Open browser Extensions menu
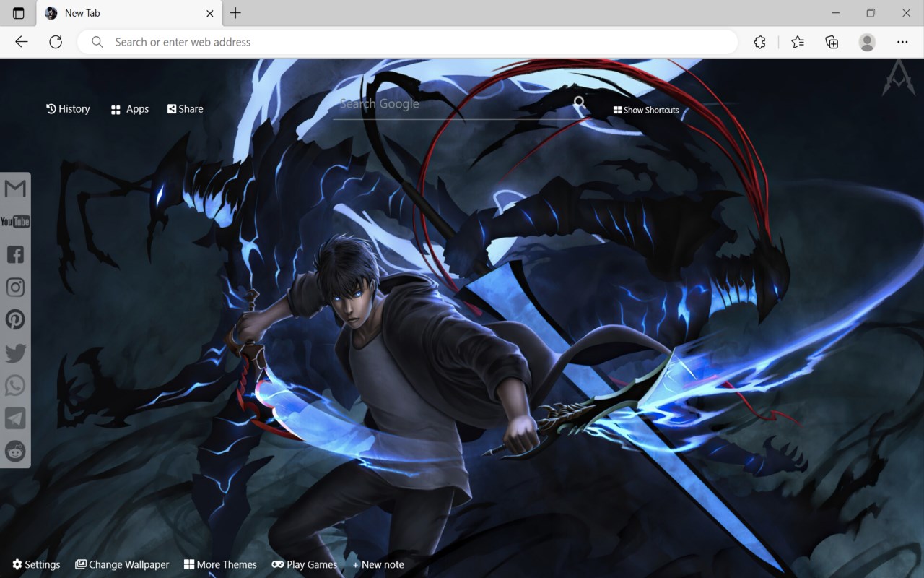Viewport: 924px width, 578px height. [759, 42]
